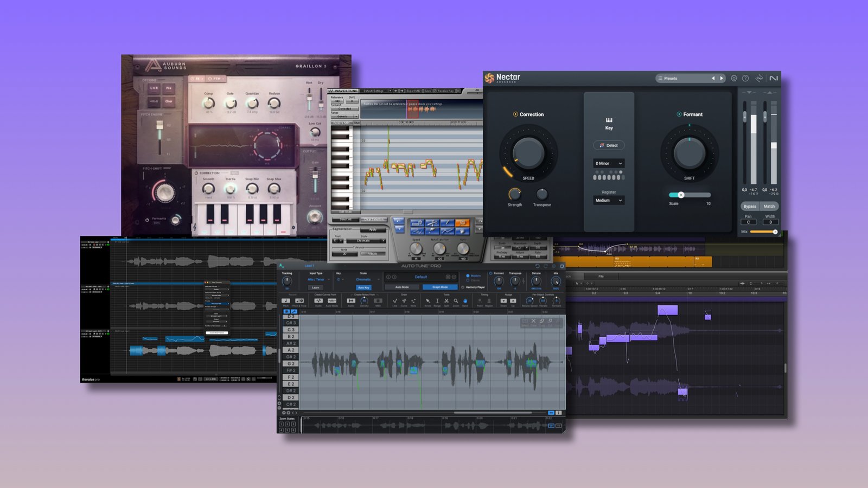The width and height of the screenshot is (868, 488).
Task: Select Auto-Tune Zoom magnifier tool
Action: point(456,301)
